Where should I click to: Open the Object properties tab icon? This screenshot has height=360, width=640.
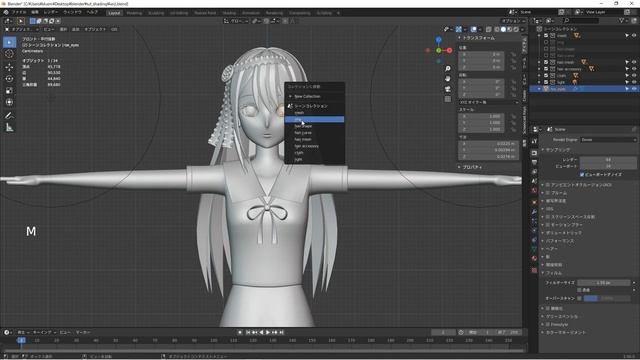[x=534, y=202]
